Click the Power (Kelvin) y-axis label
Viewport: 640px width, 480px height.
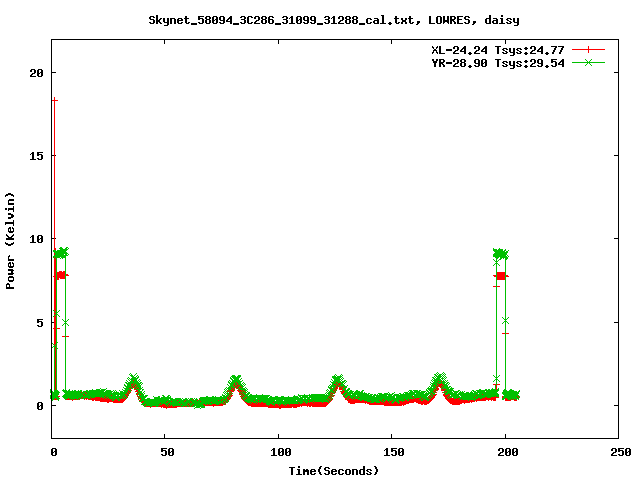pos(11,238)
